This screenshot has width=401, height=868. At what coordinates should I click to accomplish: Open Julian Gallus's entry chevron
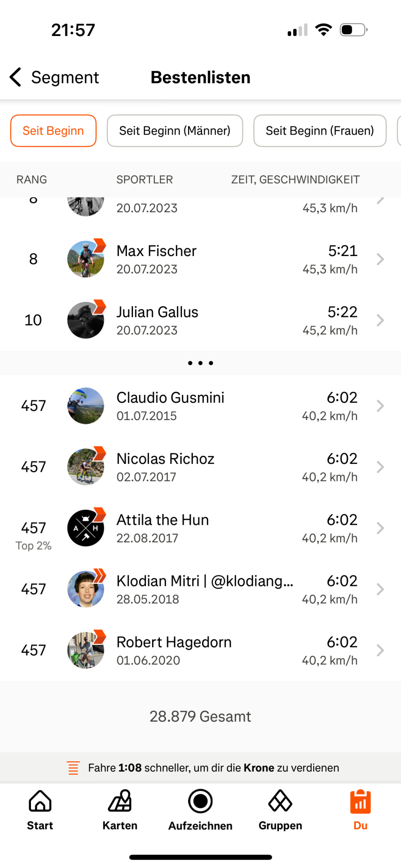[380, 320]
